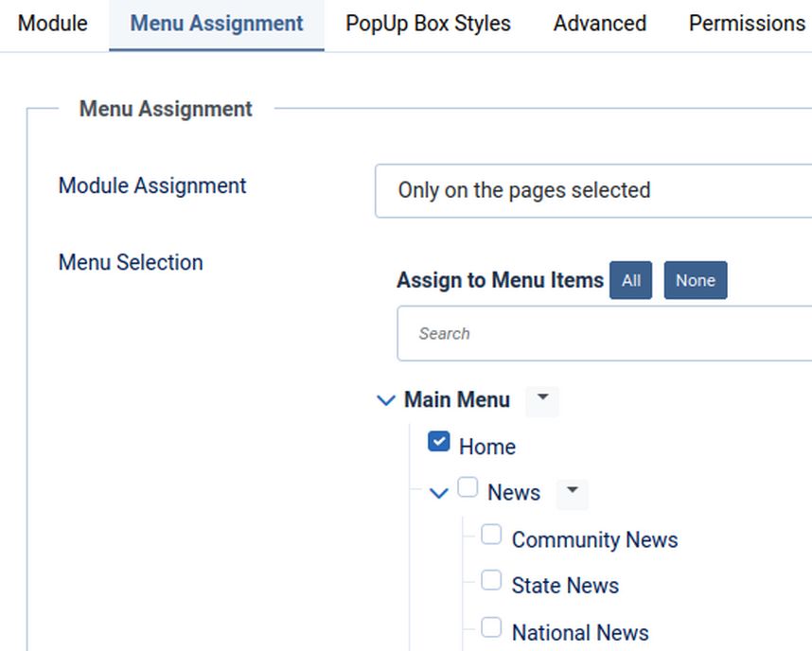812x651 pixels.
Task: Enable the Community News checkbox
Action: pos(491,535)
